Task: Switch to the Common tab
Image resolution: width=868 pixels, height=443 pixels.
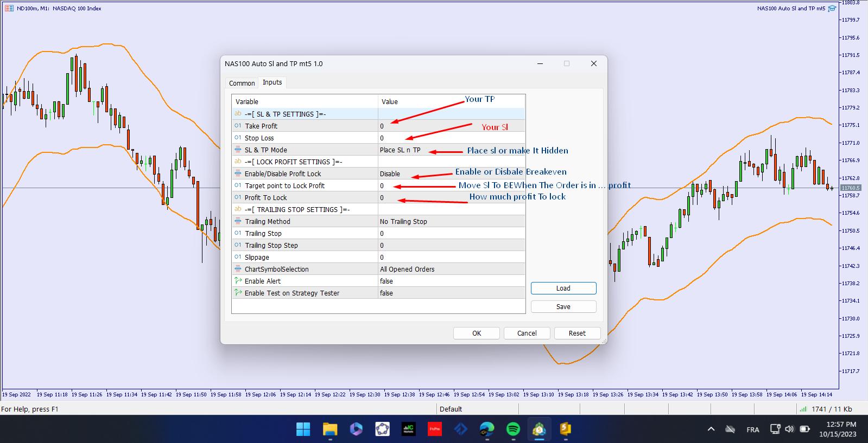Action: pyautogui.click(x=242, y=83)
